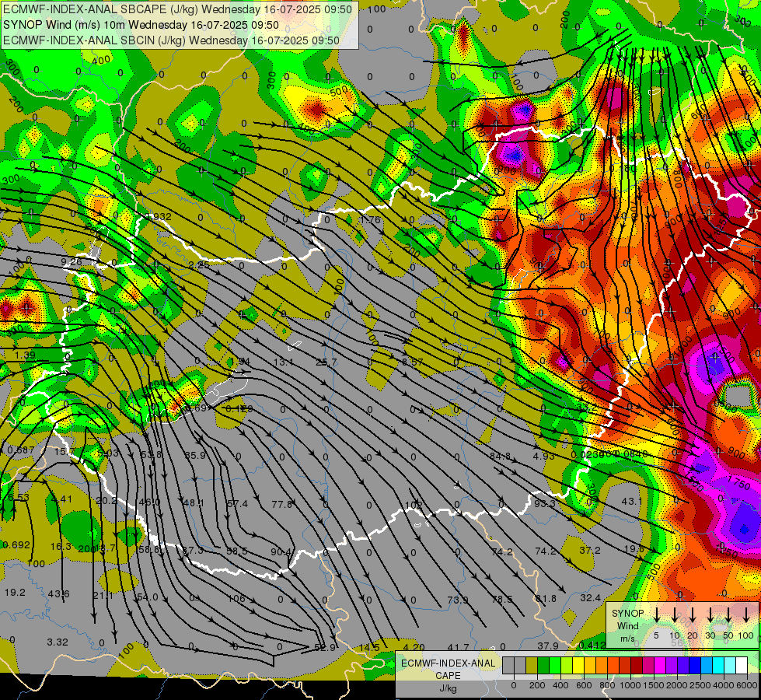The image size is (761, 700).
Task: Click the 35.9 value on the map
Action: 195,455
